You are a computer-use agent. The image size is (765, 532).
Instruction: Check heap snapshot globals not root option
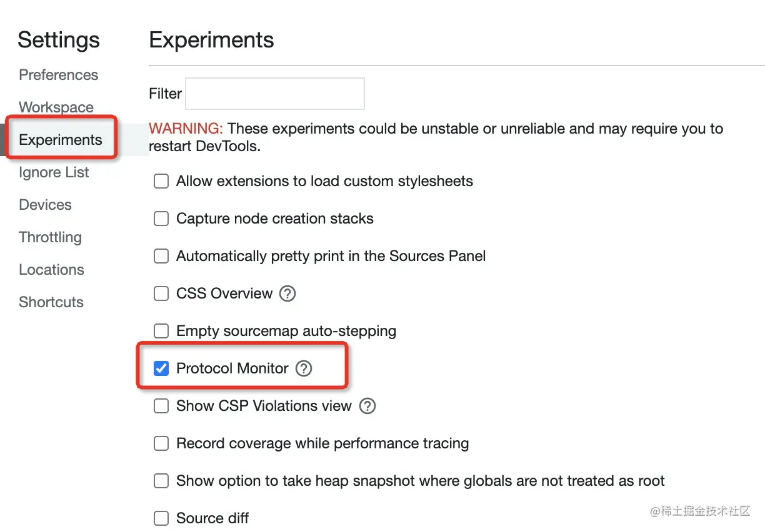(x=161, y=481)
